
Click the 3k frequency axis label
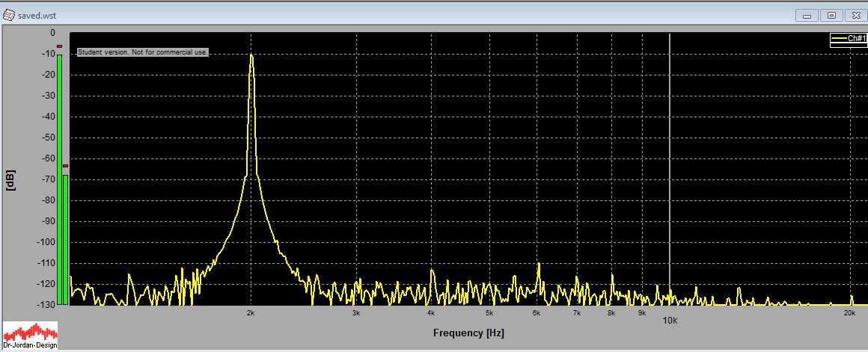pyautogui.click(x=356, y=313)
